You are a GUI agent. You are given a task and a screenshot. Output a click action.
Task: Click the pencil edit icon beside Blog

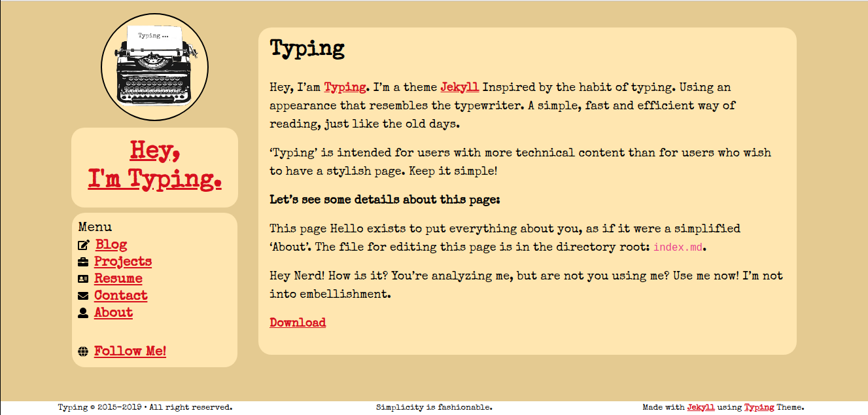click(83, 245)
